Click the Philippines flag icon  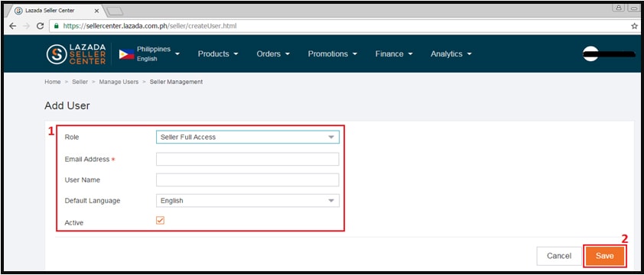[126, 53]
